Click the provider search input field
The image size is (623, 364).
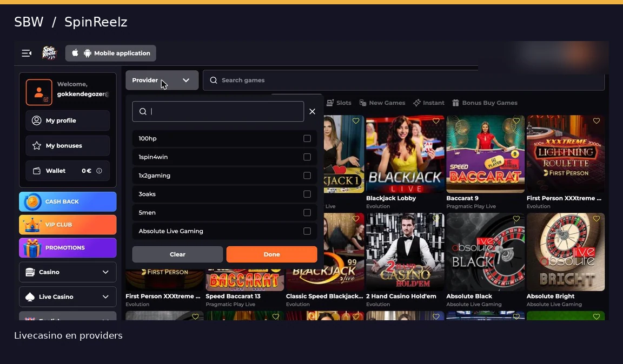click(x=218, y=112)
